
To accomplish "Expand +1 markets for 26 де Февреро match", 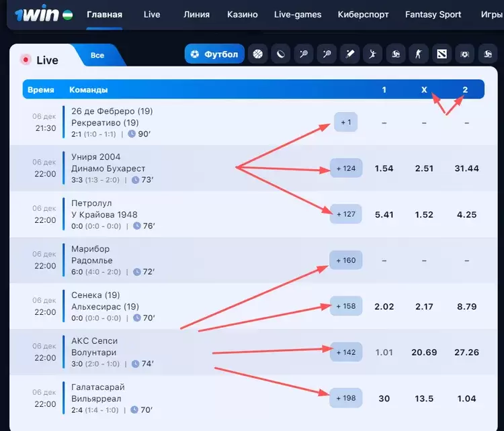I will pos(346,122).
